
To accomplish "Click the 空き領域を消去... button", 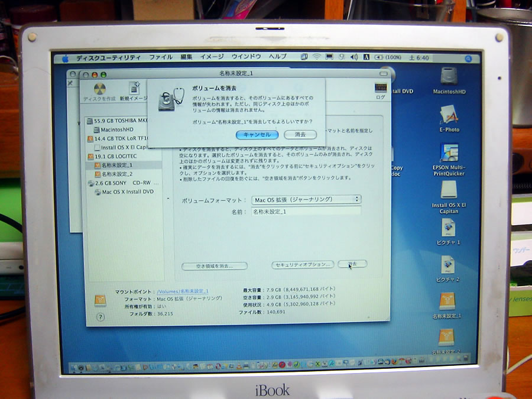I will click(x=215, y=266).
